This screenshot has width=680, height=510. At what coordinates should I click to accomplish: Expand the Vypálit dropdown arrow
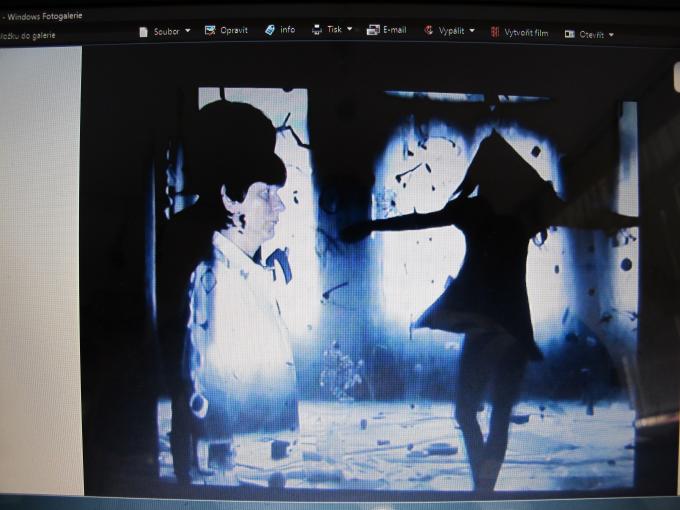472,30
